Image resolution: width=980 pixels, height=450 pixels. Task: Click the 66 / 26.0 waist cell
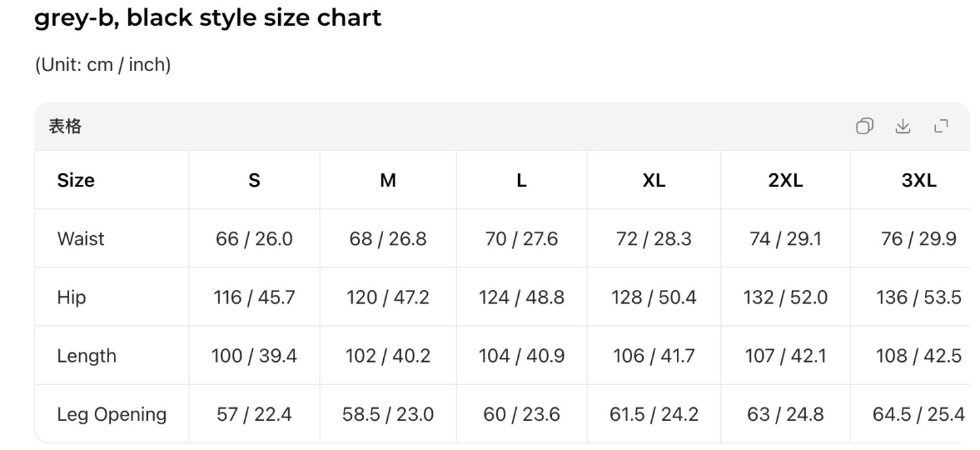click(254, 239)
